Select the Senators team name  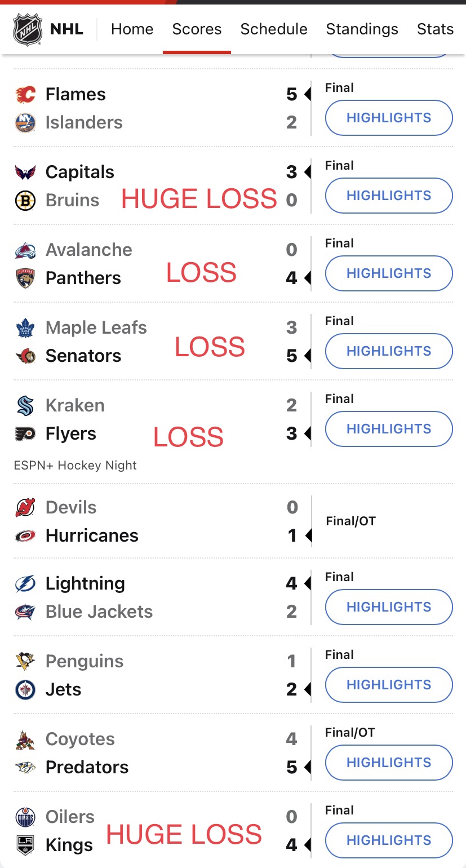coord(83,356)
